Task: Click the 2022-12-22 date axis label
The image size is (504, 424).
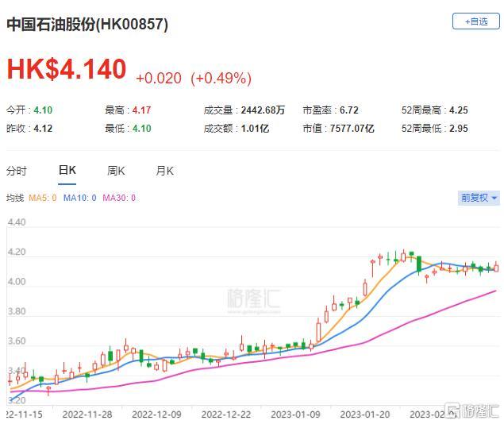Action: (x=226, y=414)
